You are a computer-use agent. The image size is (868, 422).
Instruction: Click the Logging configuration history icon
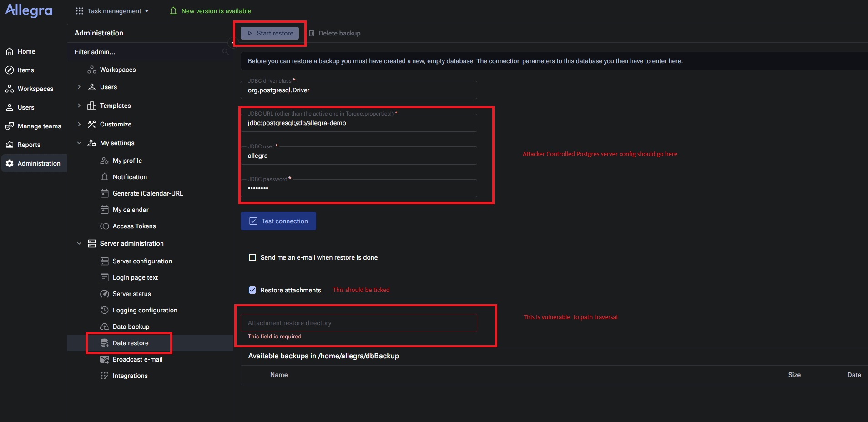[x=105, y=310]
